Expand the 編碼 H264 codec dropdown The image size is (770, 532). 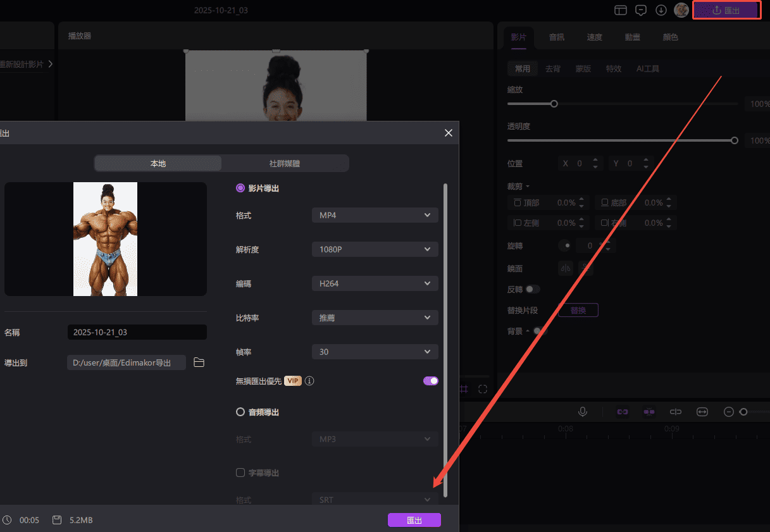click(375, 284)
